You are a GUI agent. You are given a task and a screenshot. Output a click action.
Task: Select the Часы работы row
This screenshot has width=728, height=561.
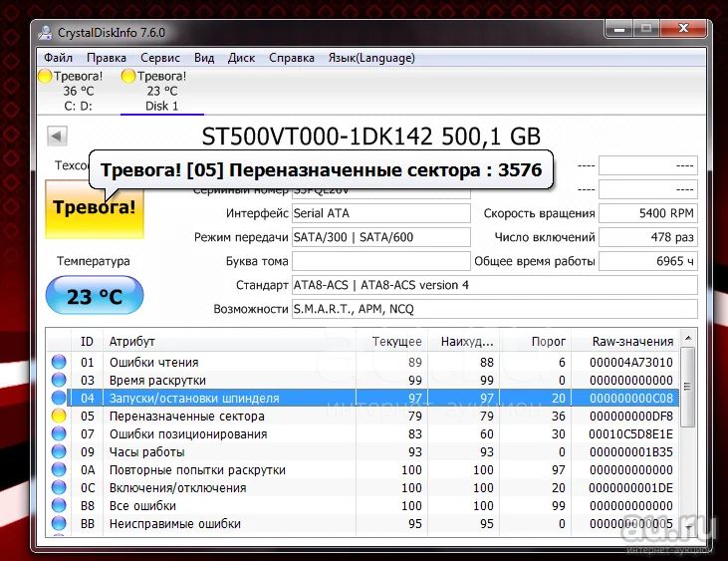(x=363, y=451)
